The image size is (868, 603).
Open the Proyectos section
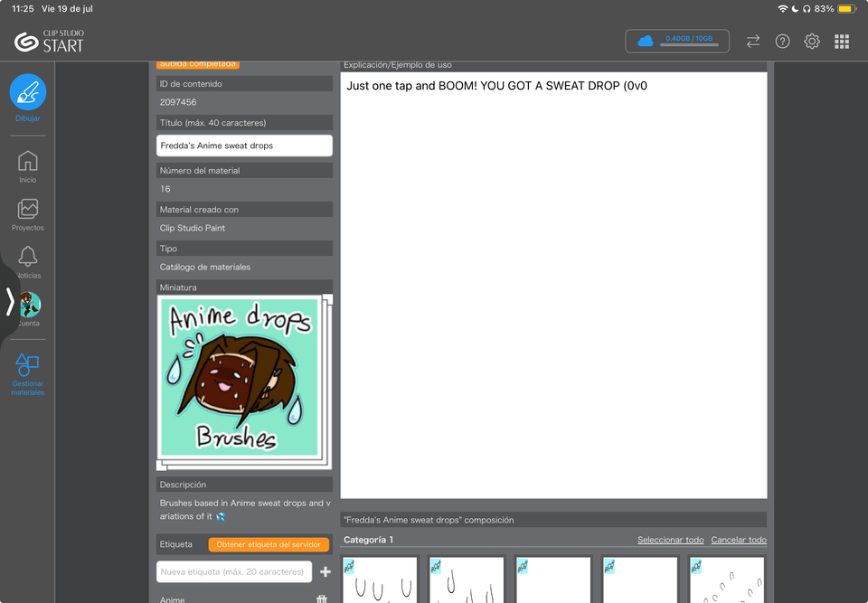pyautogui.click(x=28, y=215)
